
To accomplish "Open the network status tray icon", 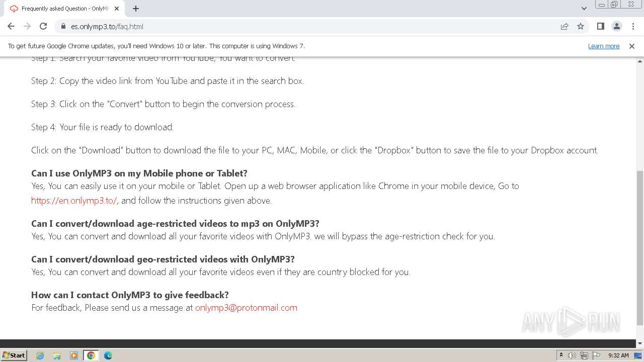I will pos(584,355).
